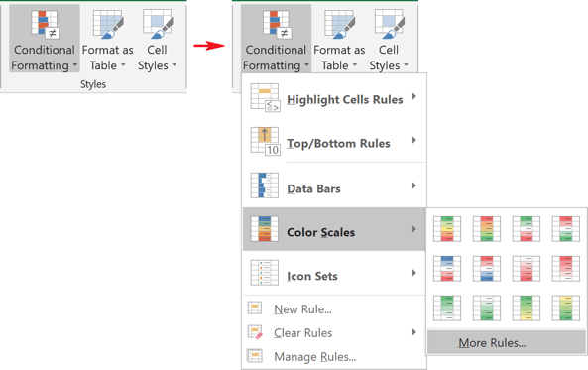Apply Green-Yellow-Red color scale

pyautogui.click(x=447, y=229)
